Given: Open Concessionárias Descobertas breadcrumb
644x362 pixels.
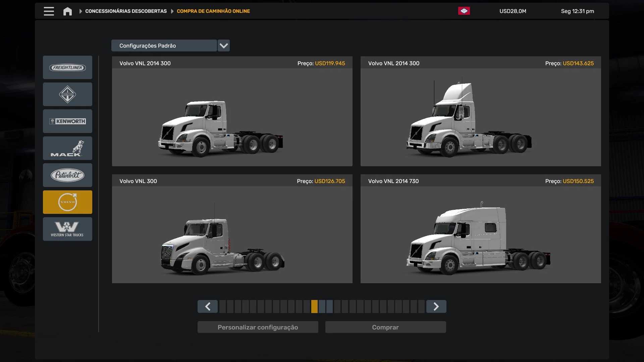Looking at the screenshot, I should (x=126, y=11).
